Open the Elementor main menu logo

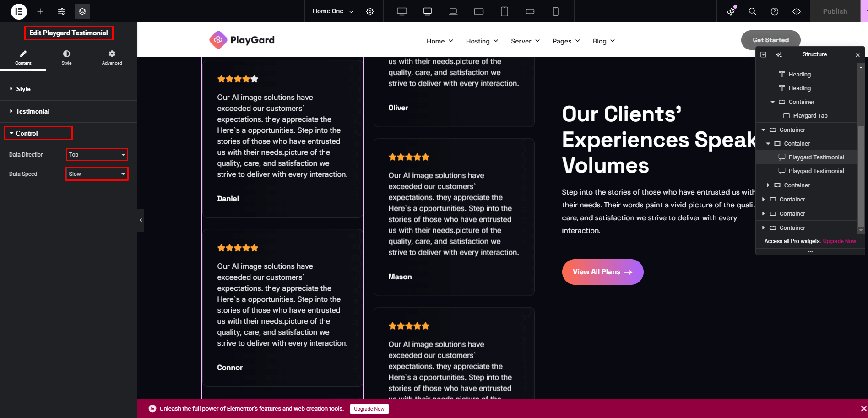(19, 11)
